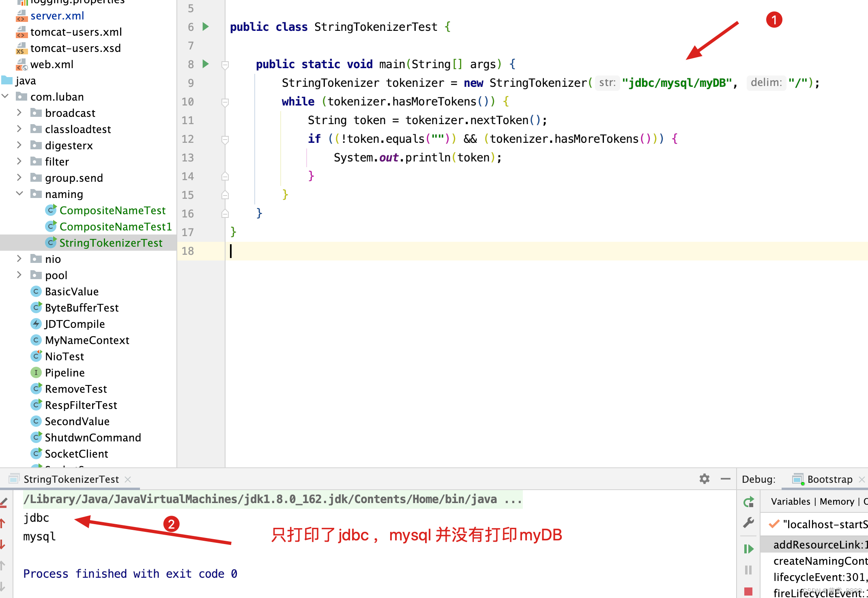Open tomcat-users.xml in the project tree
Viewport: 868px width, 598px height.
click(x=76, y=32)
